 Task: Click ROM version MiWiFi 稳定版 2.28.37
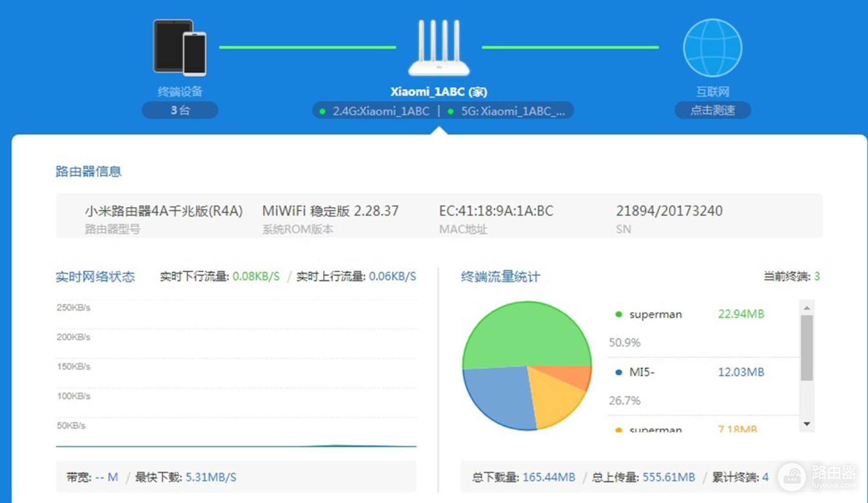coord(330,211)
